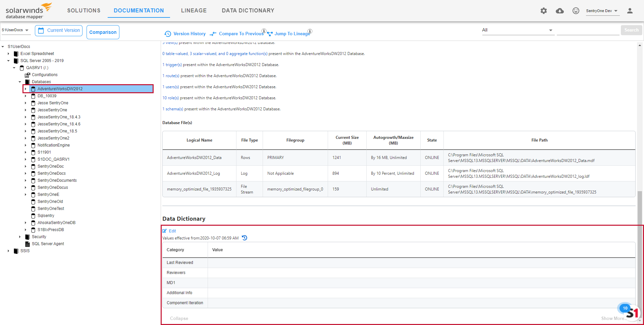Click the Comparison button
Image resolution: width=644 pixels, height=325 pixels.
point(103,32)
